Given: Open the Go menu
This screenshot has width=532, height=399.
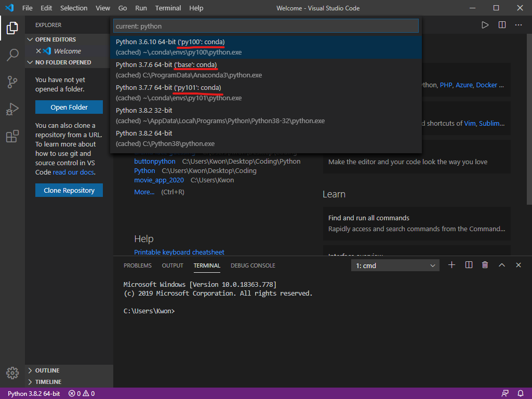Looking at the screenshot, I should 123,8.
